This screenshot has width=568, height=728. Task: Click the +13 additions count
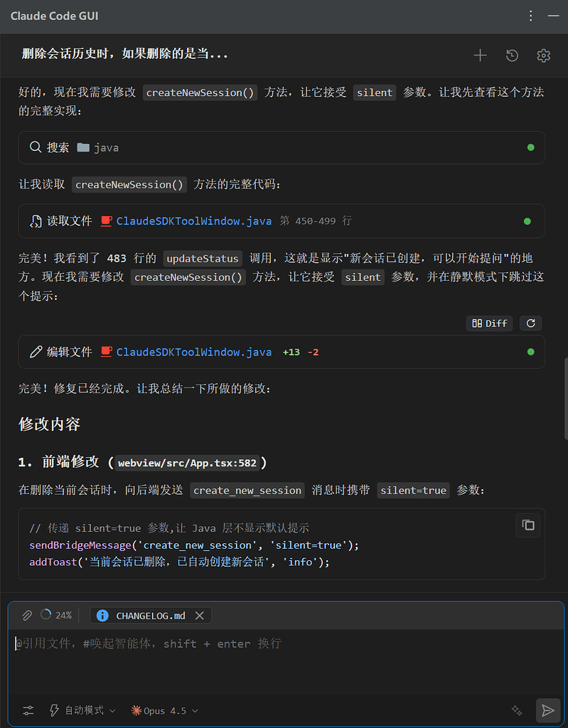291,353
